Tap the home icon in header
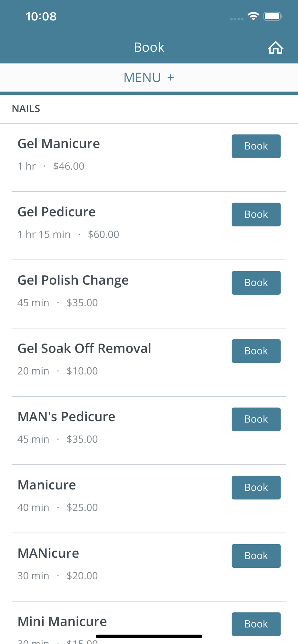298x644 pixels. point(275,48)
